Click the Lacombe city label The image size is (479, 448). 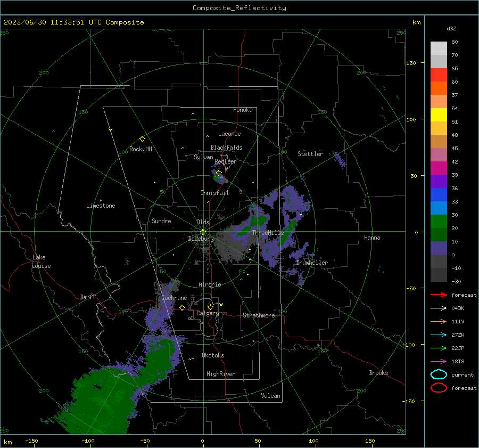[229, 134]
